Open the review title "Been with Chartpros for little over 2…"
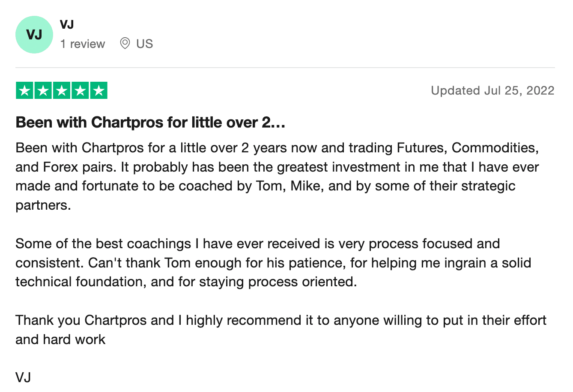 pyautogui.click(x=150, y=123)
